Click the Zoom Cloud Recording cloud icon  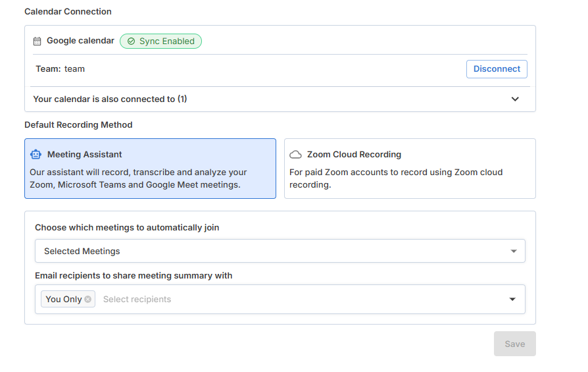point(296,155)
